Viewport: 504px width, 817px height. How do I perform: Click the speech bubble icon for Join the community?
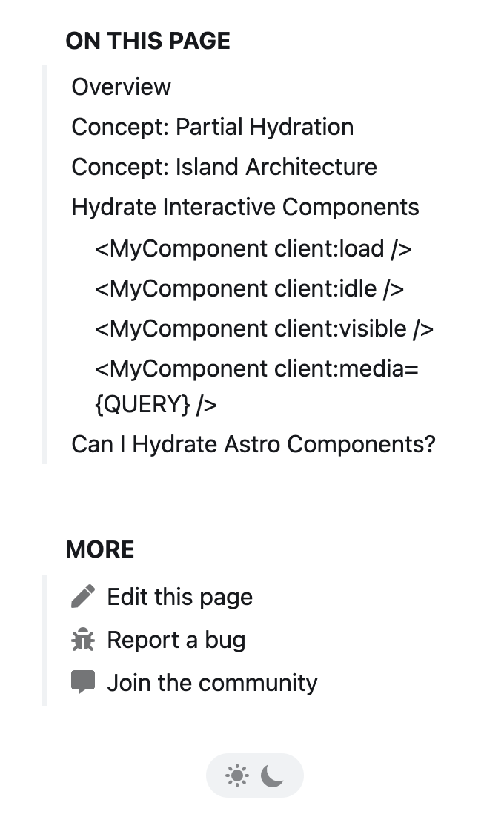click(x=84, y=682)
